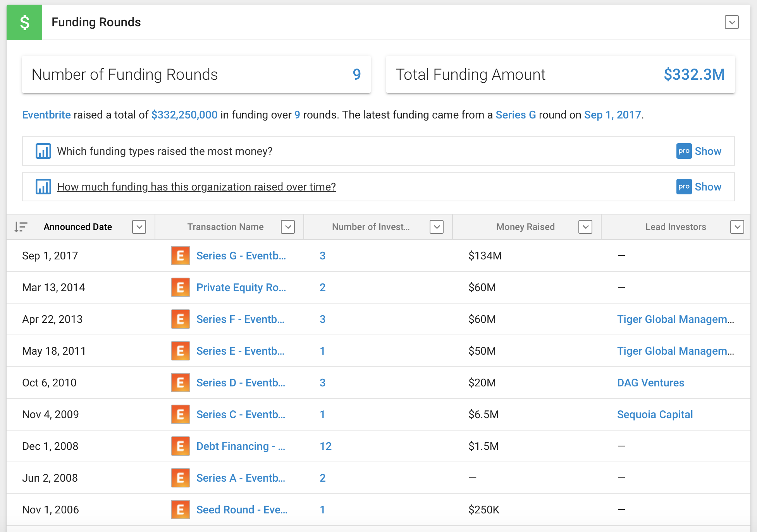Click the $6.5M money raised cell
This screenshot has height=532, width=757.
pyautogui.click(x=483, y=414)
